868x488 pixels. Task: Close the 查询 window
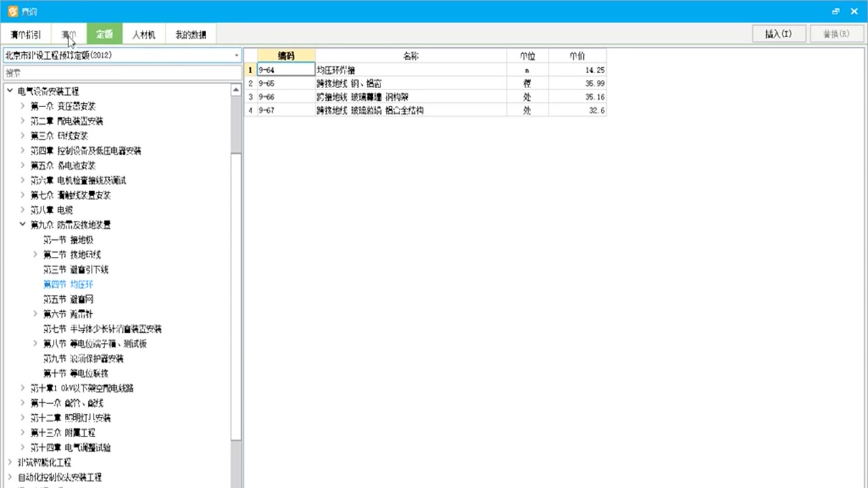854,12
